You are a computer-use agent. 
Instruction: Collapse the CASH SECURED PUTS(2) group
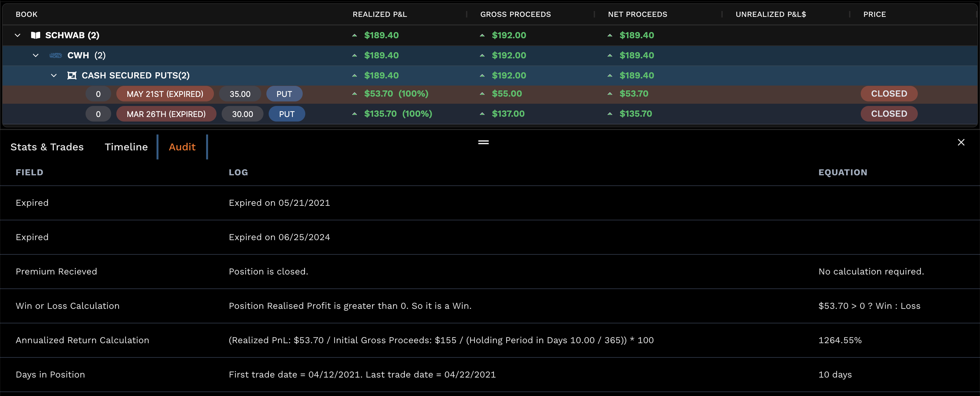pyautogui.click(x=54, y=76)
